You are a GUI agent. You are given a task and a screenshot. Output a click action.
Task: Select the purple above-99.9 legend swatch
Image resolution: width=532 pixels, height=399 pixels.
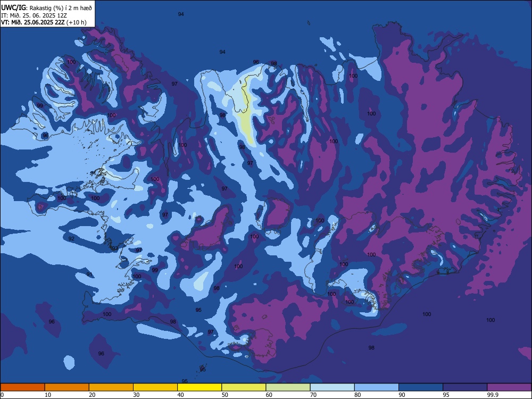coord(509,387)
